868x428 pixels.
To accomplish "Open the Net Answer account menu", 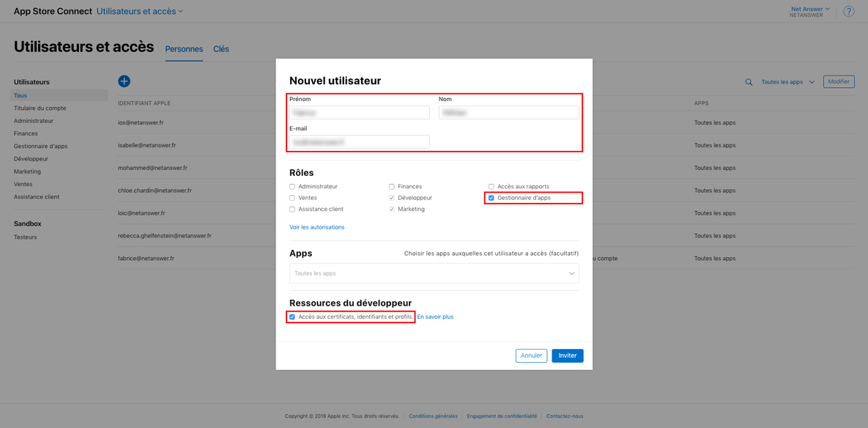I will (810, 9).
